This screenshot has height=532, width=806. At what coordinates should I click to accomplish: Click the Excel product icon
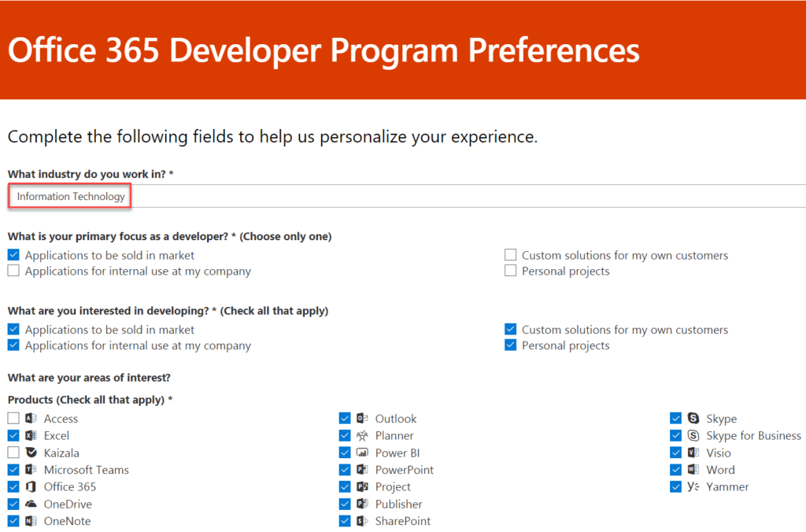pos(31,436)
